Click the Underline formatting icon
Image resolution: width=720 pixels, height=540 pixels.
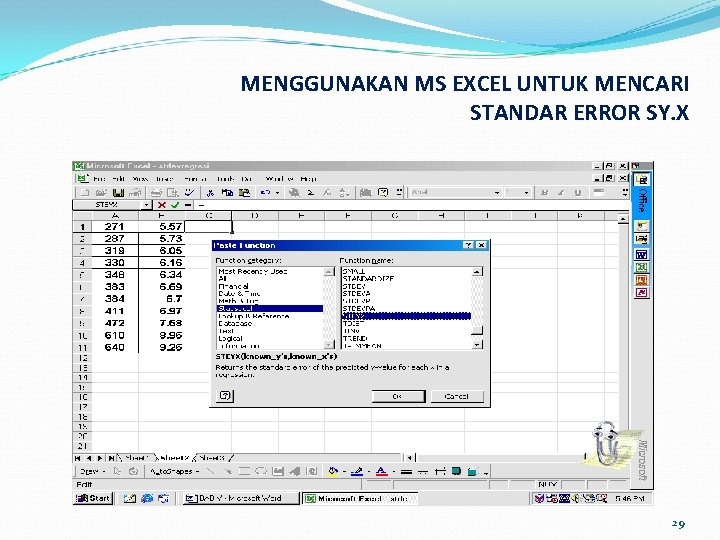(578, 193)
